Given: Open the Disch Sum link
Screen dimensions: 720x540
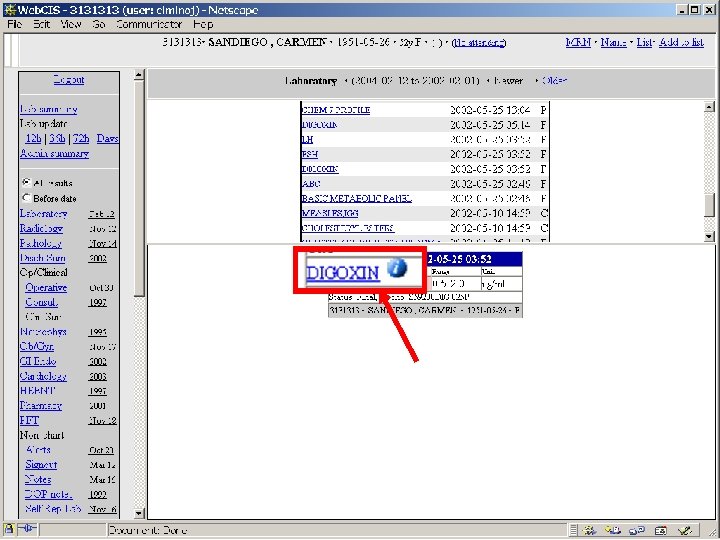Looking at the screenshot, I should [43, 258].
